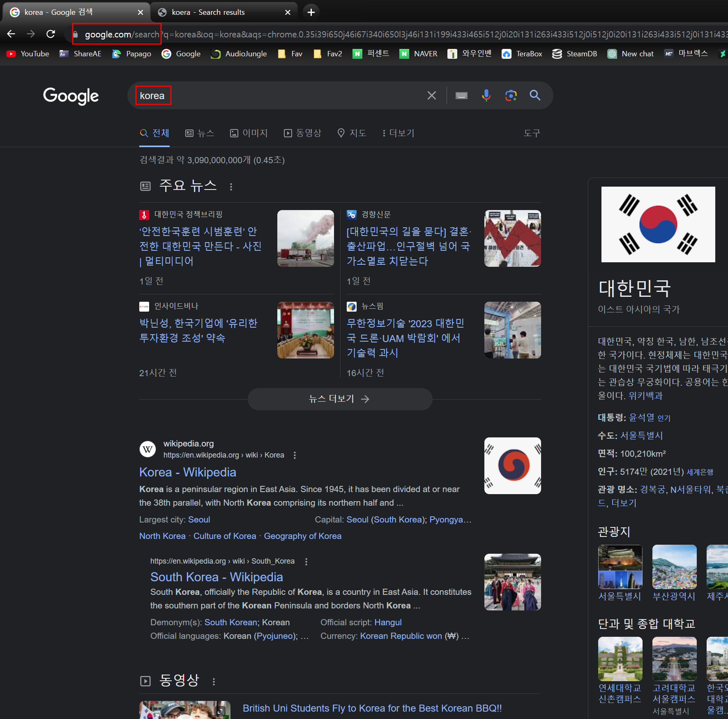Open the Google bookmark
This screenshot has height=719, width=728.
click(x=181, y=54)
